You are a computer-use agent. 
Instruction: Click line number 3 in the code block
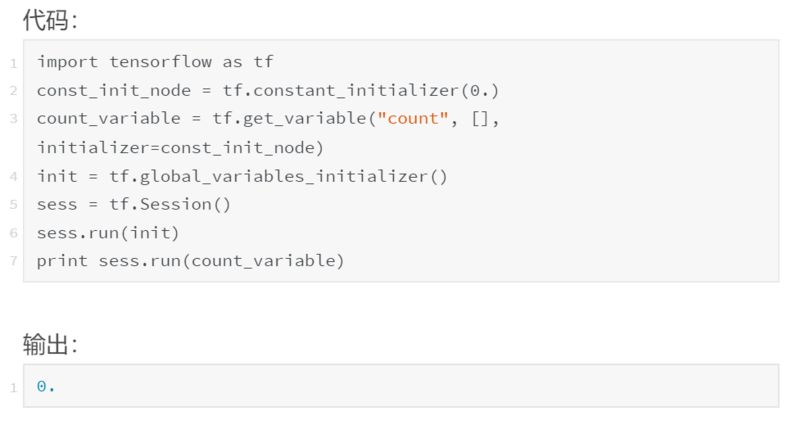pos(14,119)
